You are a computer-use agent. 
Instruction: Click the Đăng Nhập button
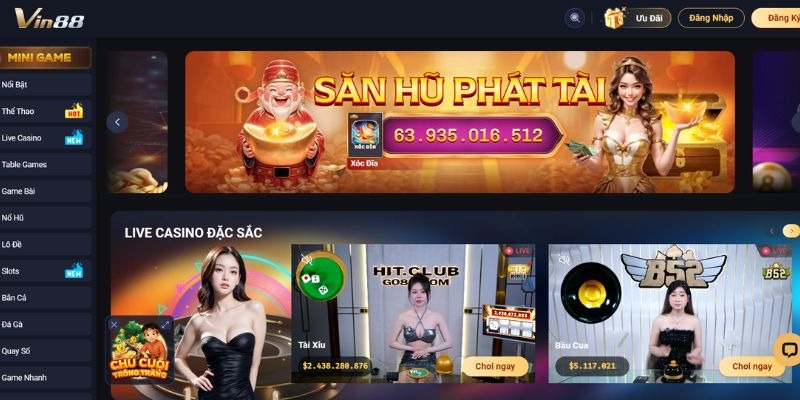[x=711, y=18]
